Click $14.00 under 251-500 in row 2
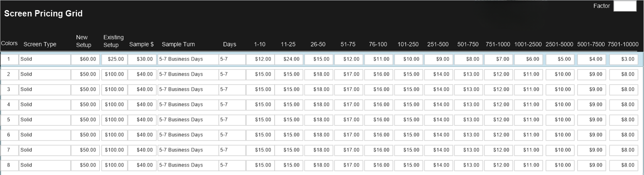 point(437,74)
